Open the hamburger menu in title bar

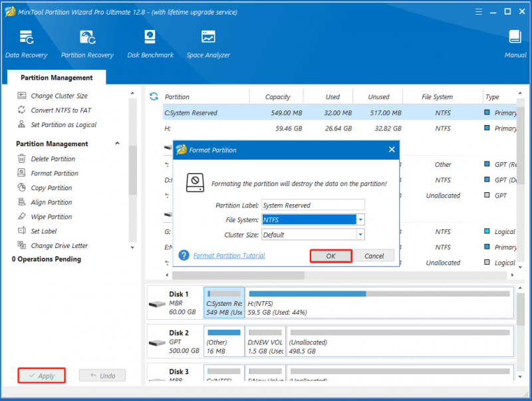[x=478, y=12]
